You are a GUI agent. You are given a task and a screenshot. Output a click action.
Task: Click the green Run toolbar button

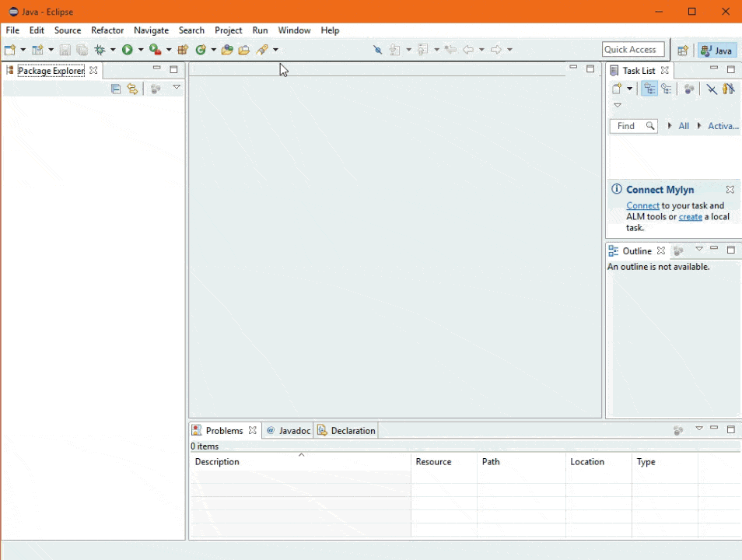128,50
